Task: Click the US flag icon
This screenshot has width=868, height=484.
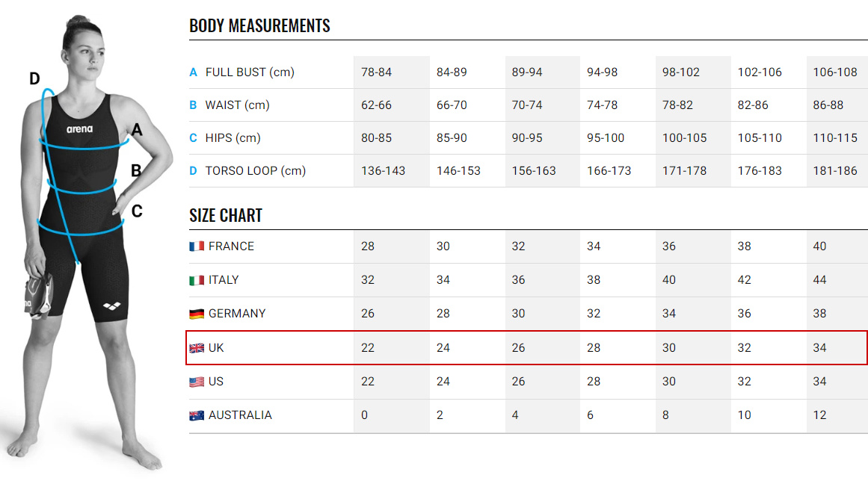Action: click(197, 382)
